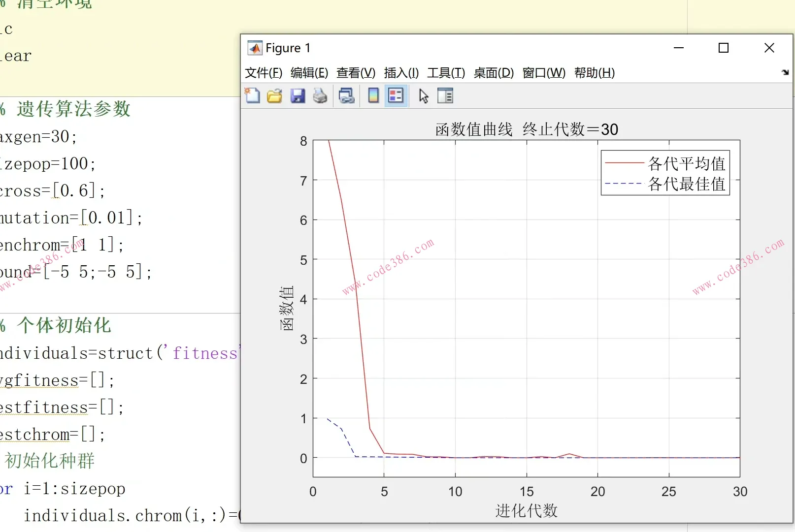The height and width of the screenshot is (532, 795).
Task: Insert a colorbar using the toolbar icon
Action: click(373, 95)
